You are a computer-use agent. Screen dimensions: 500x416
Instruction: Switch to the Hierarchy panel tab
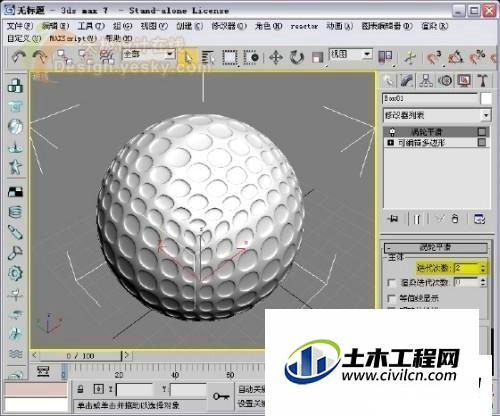(x=426, y=81)
